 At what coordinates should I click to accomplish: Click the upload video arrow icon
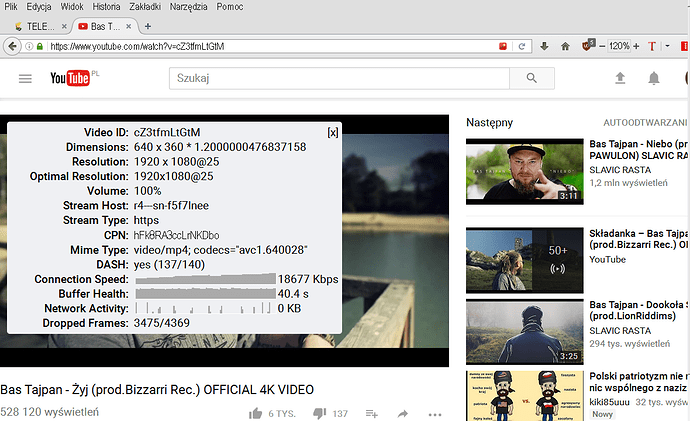coord(619,78)
